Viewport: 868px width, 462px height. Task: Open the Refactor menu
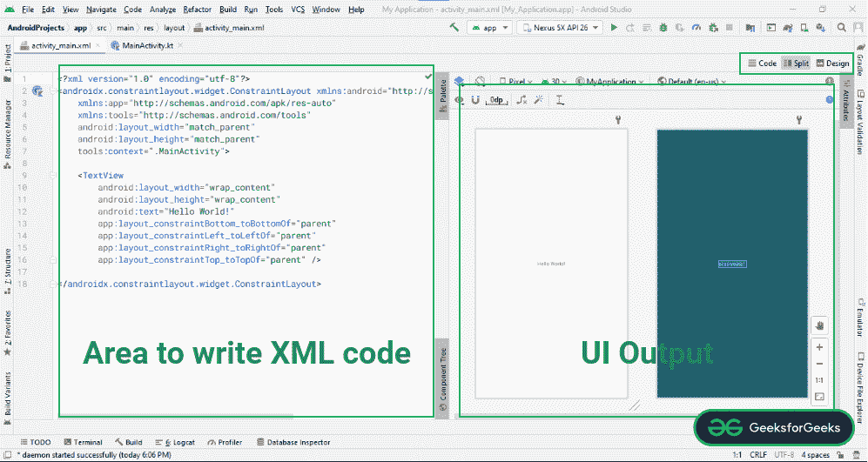(x=197, y=9)
